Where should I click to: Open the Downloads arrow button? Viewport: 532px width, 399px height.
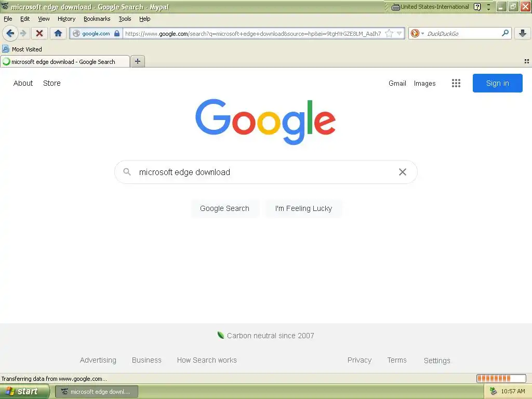click(523, 33)
